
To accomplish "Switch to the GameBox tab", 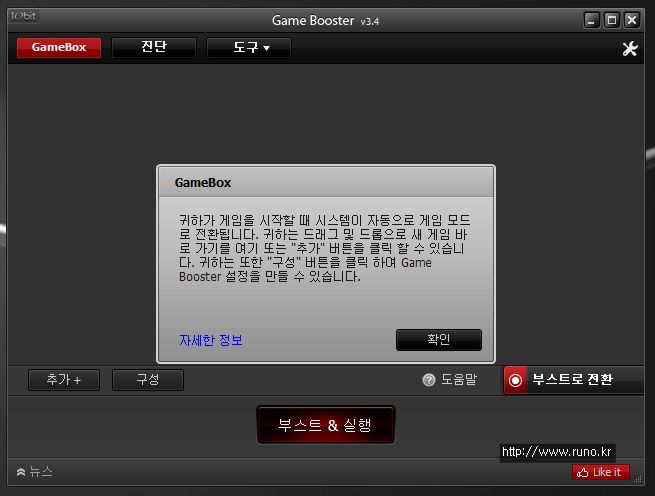I will pos(59,47).
